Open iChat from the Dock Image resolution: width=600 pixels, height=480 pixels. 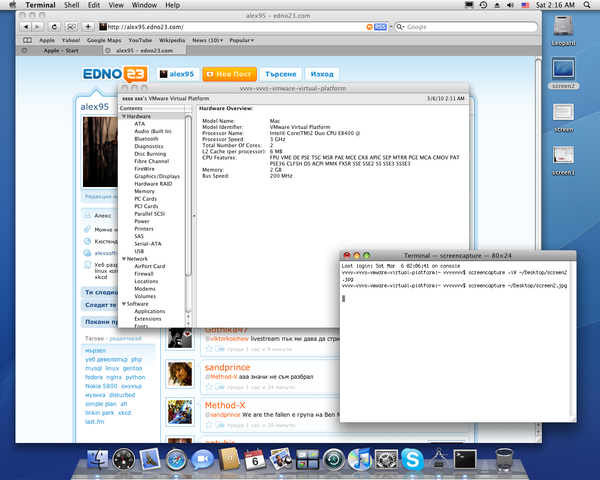(202, 459)
